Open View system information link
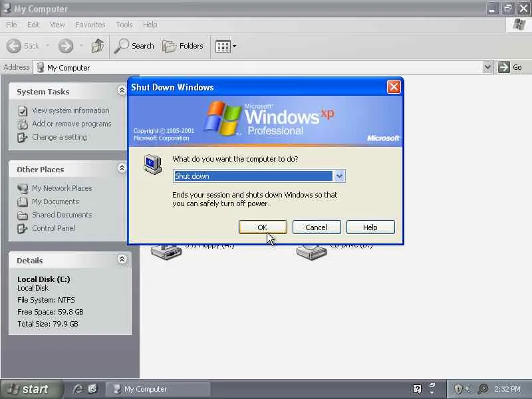The image size is (532, 399). click(70, 110)
